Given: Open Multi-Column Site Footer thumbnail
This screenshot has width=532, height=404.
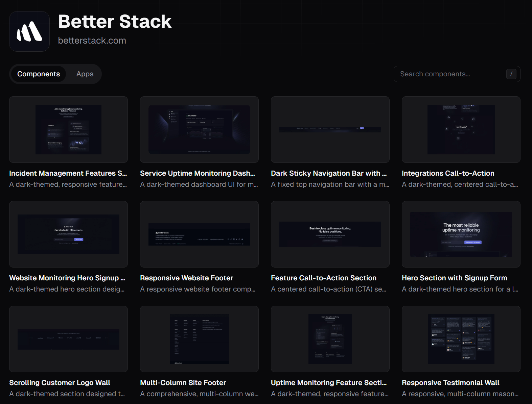Looking at the screenshot, I should [x=199, y=339].
